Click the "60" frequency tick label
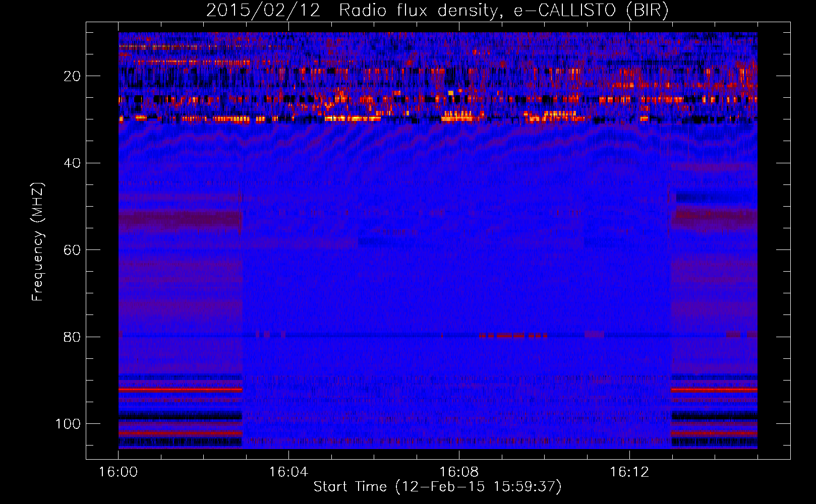Image resolution: width=816 pixels, height=504 pixels. coord(72,250)
